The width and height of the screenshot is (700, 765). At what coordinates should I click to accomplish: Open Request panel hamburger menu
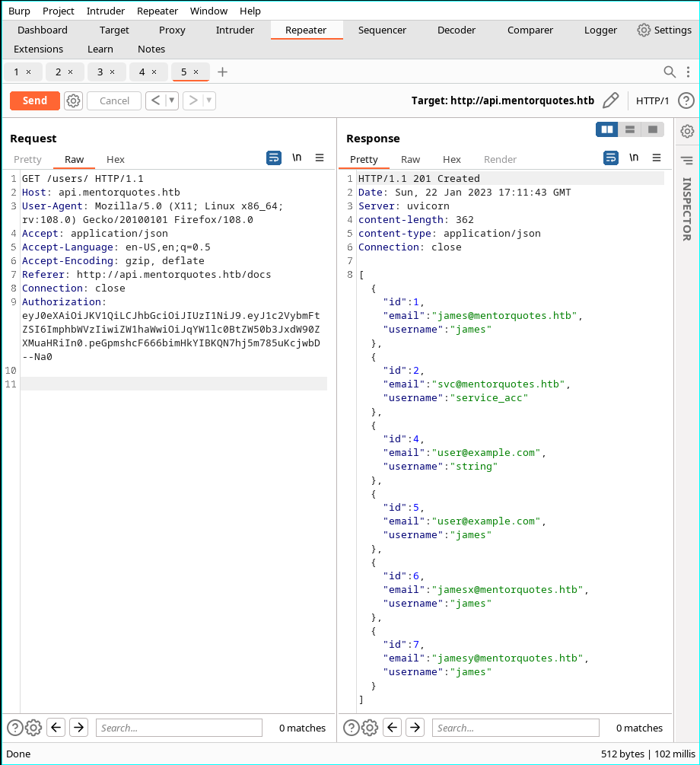tap(320, 158)
